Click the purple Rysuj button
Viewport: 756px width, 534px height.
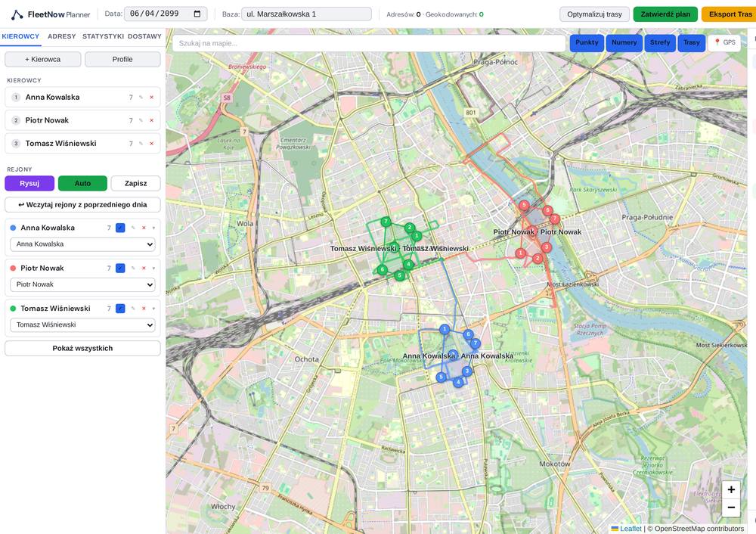click(29, 183)
